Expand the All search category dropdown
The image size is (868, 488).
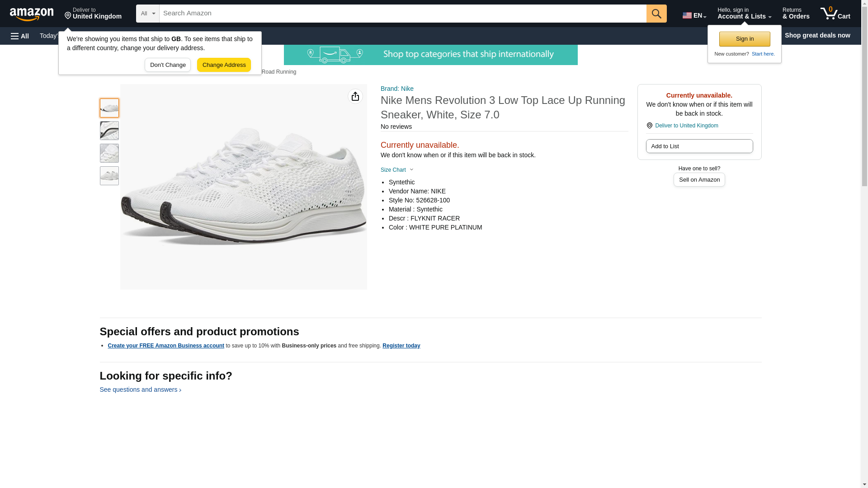[x=148, y=14]
